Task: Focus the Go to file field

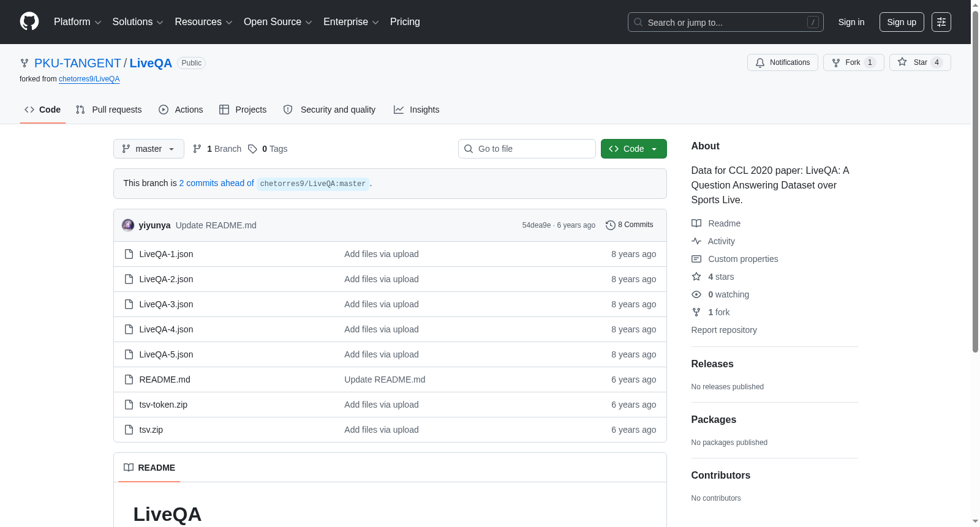Action: pos(527,149)
